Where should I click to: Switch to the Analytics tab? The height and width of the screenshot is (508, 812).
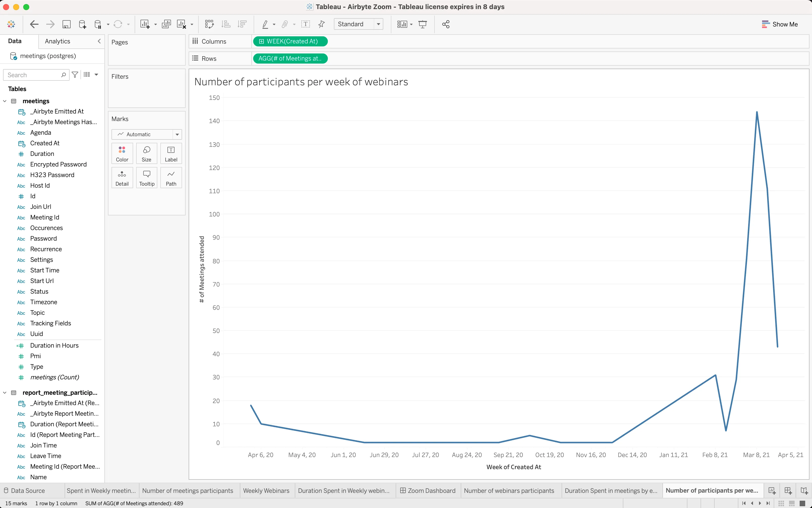point(57,41)
